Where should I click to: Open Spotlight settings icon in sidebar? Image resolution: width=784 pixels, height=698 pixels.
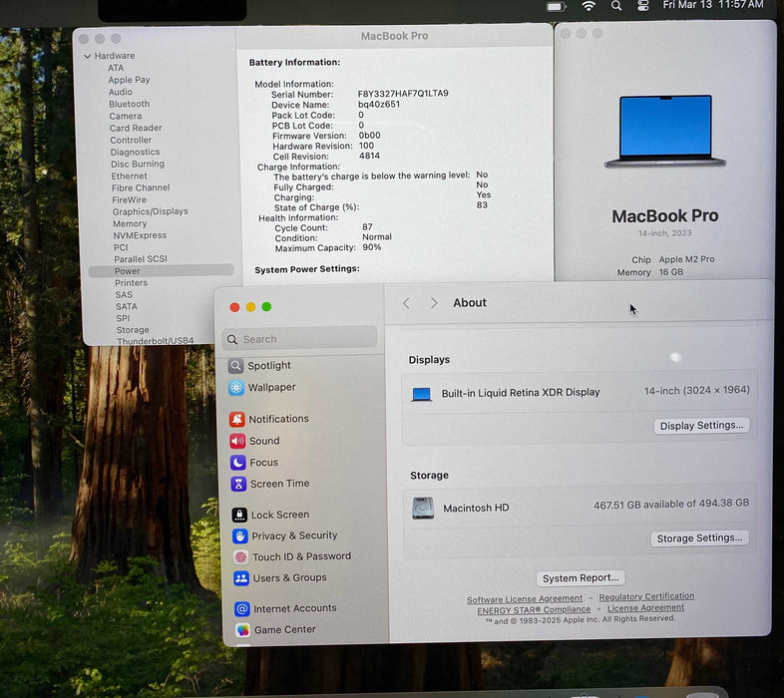[x=236, y=366]
